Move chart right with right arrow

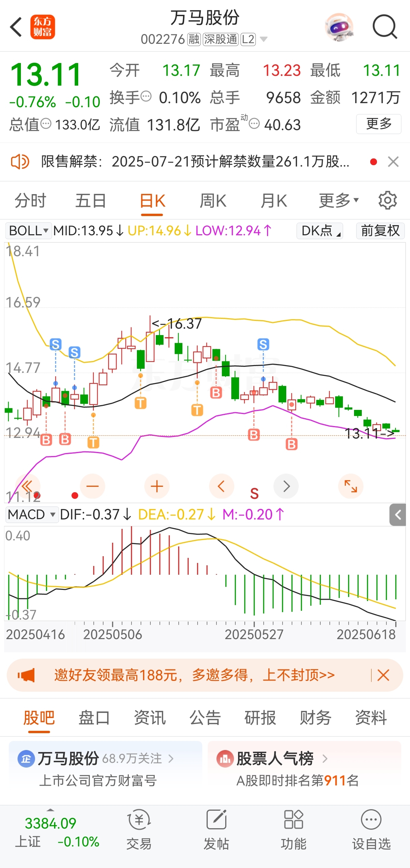[286, 486]
